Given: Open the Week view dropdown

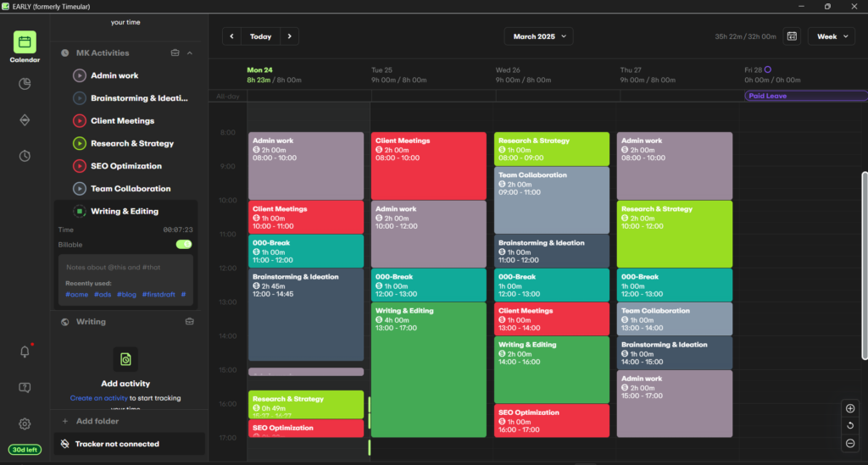Looking at the screenshot, I should point(832,36).
